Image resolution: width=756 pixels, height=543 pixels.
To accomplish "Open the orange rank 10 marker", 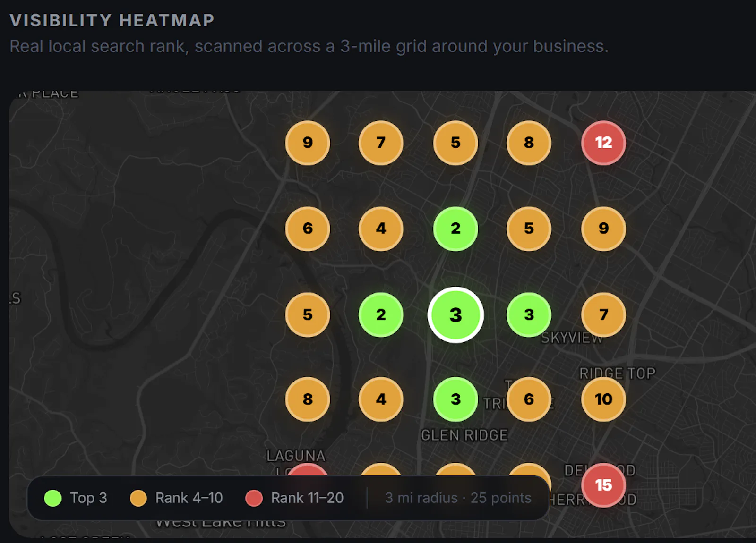I will coord(603,399).
